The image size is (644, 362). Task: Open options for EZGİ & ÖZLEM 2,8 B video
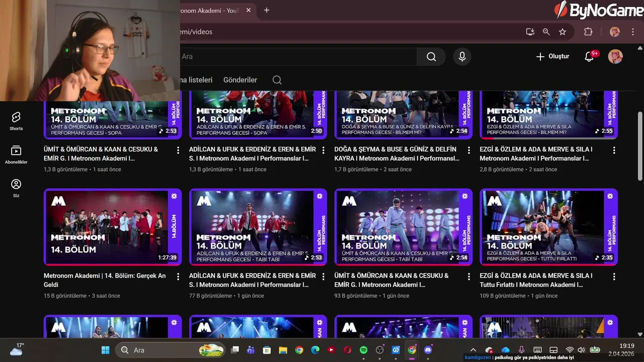614,150
